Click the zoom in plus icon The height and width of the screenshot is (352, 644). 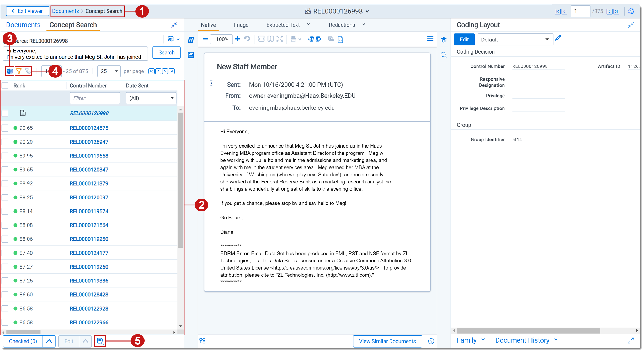click(x=237, y=39)
